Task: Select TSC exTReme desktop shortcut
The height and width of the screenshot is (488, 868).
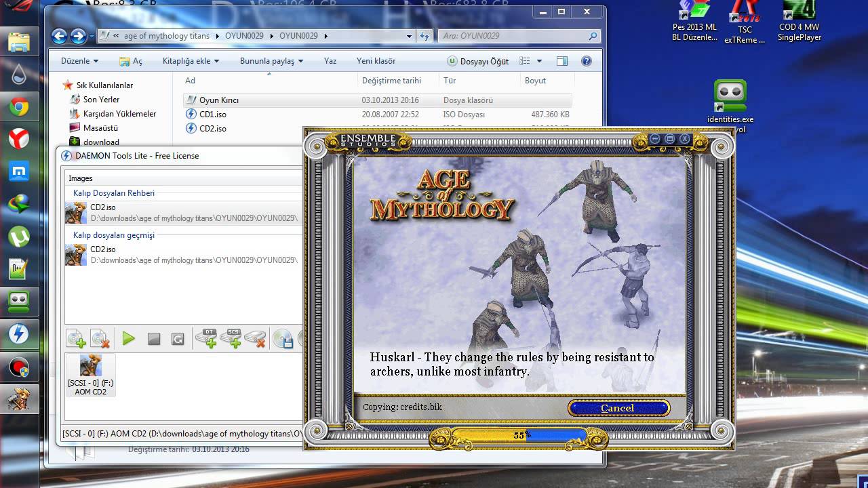Action: point(745,23)
